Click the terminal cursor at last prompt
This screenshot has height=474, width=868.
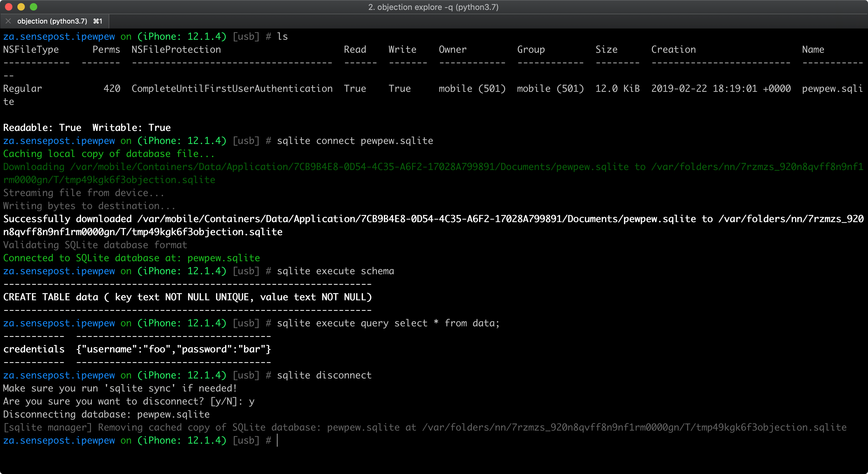[277, 440]
